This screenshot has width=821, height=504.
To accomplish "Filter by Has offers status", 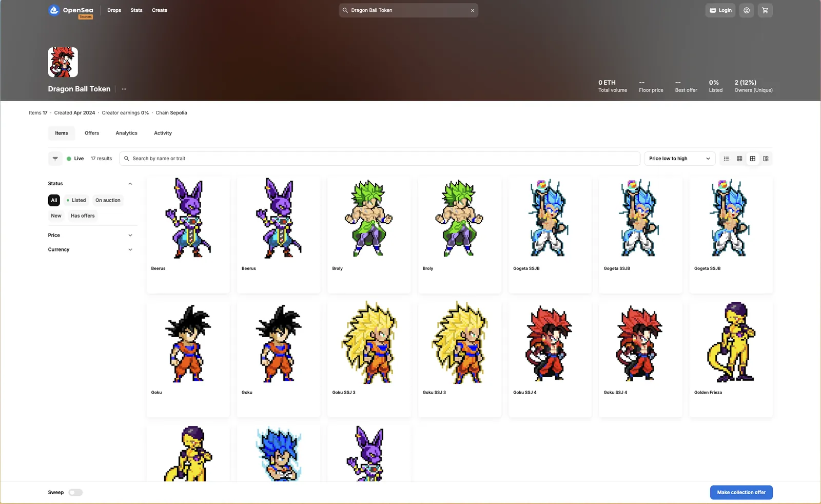I will coord(83,216).
